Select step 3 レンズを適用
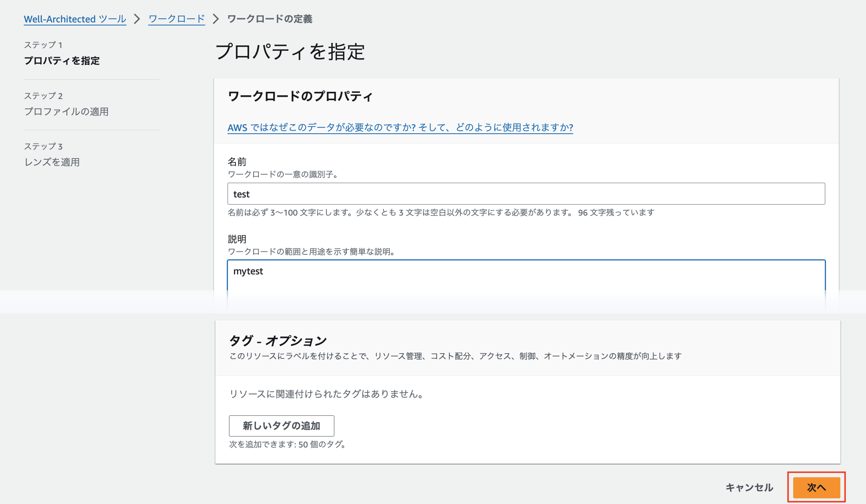866x504 pixels. coord(52,162)
